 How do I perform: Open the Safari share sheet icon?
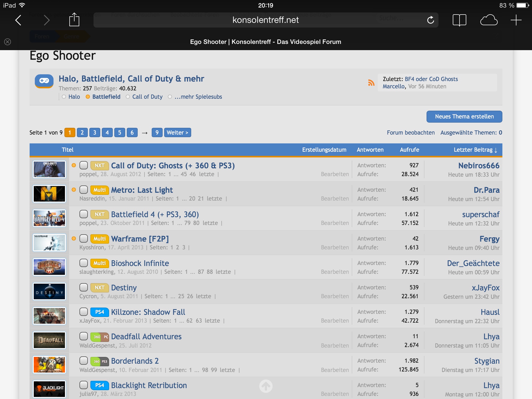click(74, 19)
